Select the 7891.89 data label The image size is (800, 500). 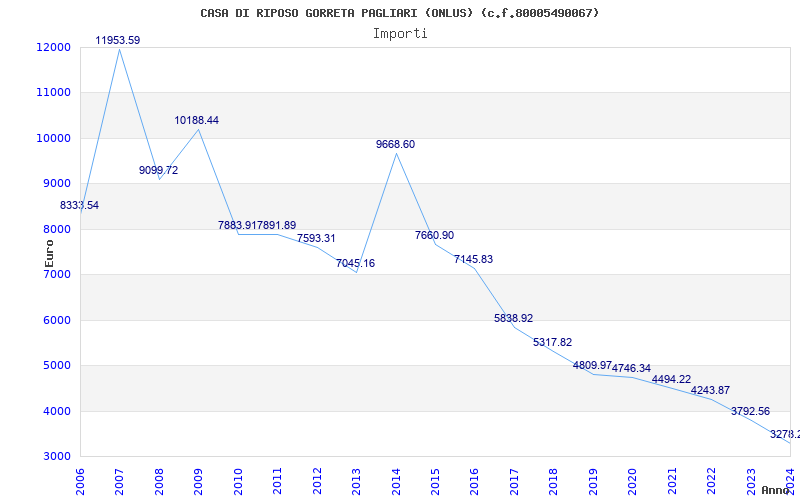click(x=277, y=226)
